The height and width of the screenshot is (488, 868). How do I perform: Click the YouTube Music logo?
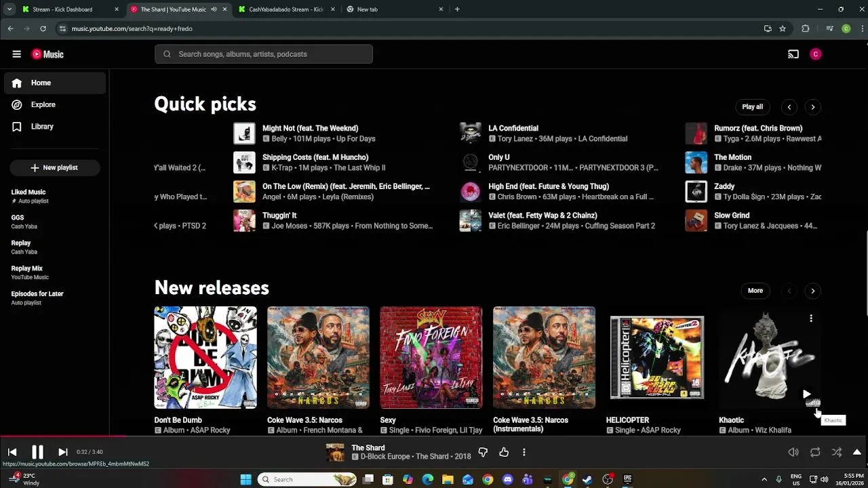[x=47, y=54]
